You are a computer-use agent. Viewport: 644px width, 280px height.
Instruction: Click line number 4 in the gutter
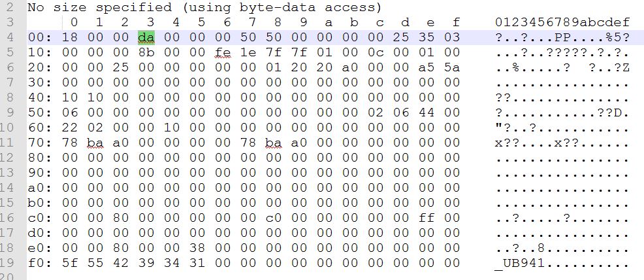(9, 37)
